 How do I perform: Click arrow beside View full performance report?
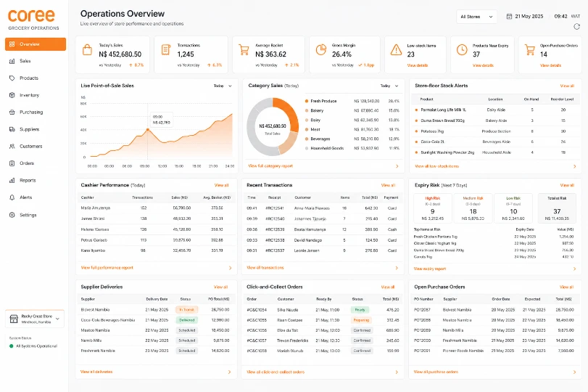pos(230,268)
